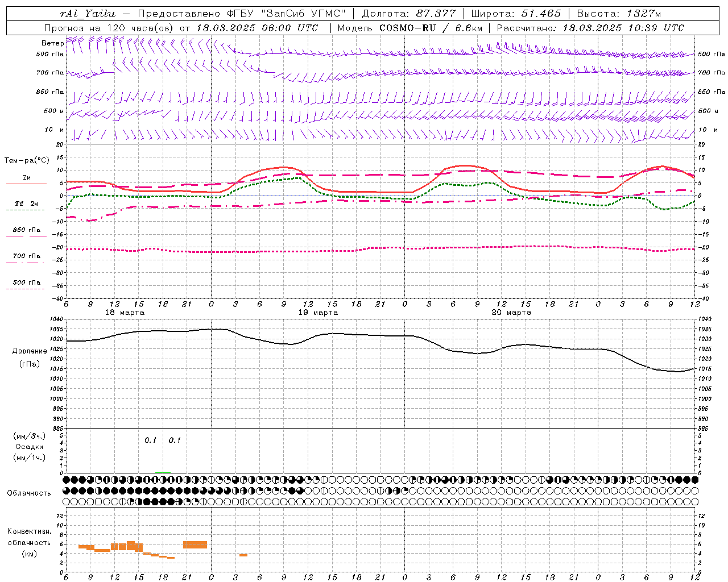The width and height of the screenshot is (728, 582).
Task: Click the 850 гПа temperature legend entry
Action: click(26, 230)
